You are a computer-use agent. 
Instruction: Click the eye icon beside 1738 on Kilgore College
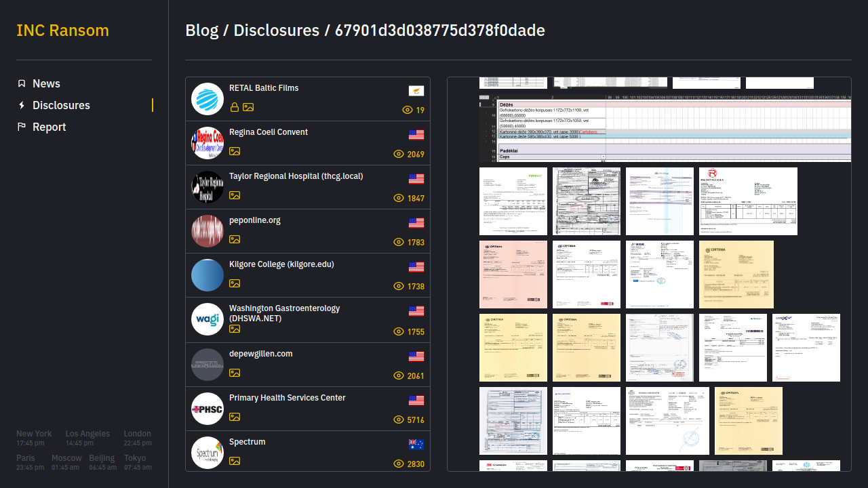coord(399,287)
